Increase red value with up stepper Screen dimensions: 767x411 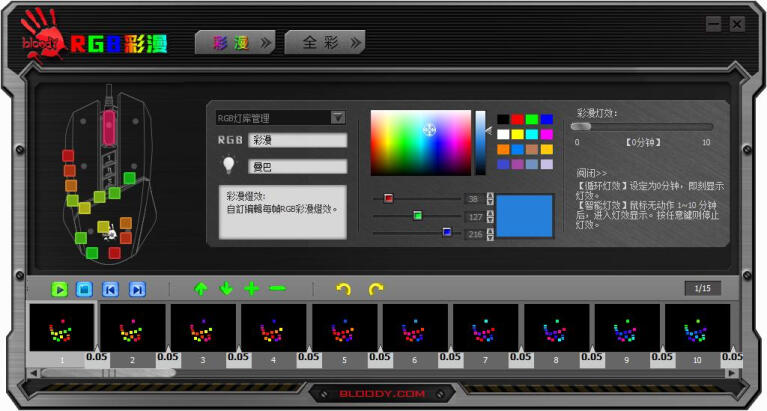[490, 196]
